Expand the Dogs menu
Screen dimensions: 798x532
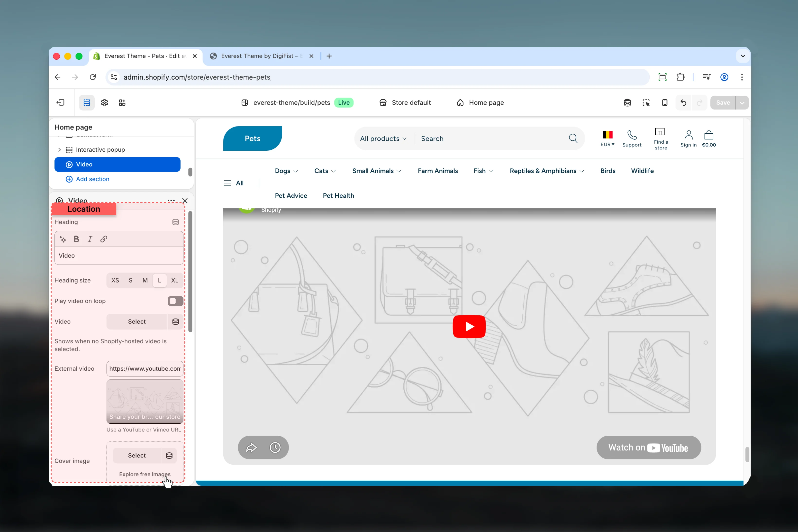click(287, 171)
